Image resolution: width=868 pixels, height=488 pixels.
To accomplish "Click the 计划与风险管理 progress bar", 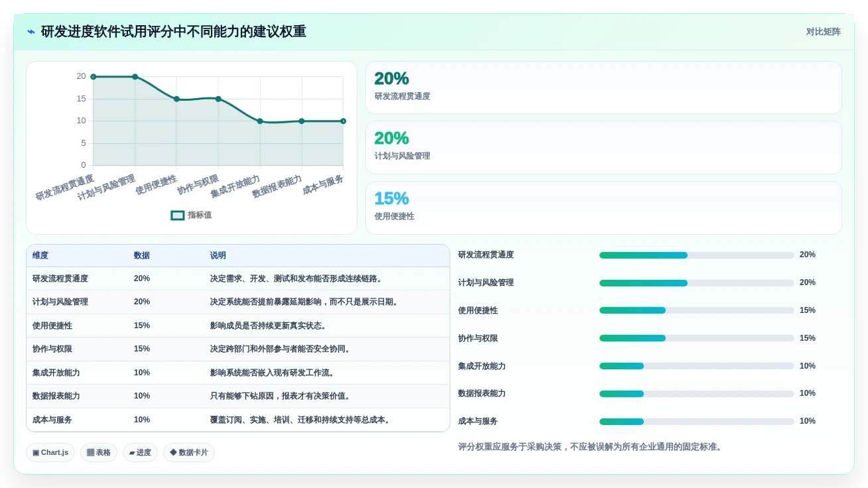I will [x=696, y=283].
